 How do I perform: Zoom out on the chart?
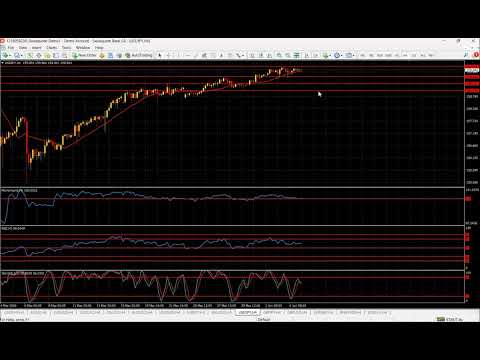(x=288, y=55)
